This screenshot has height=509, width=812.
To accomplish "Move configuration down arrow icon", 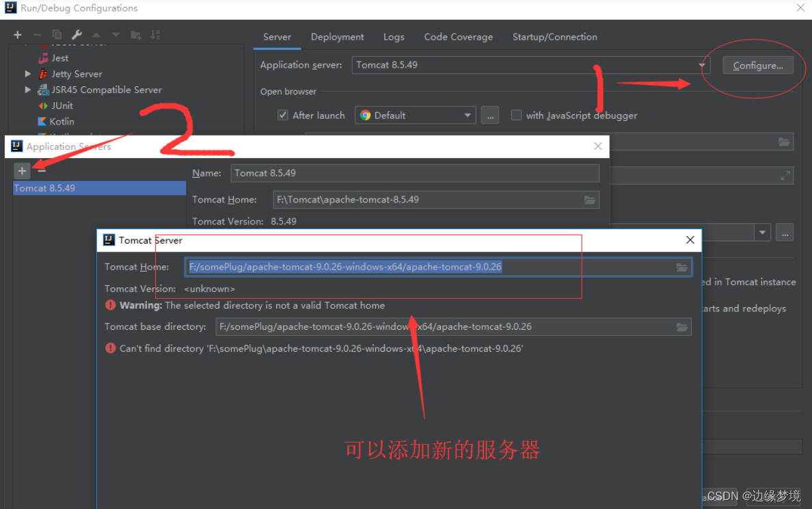I will click(x=116, y=35).
